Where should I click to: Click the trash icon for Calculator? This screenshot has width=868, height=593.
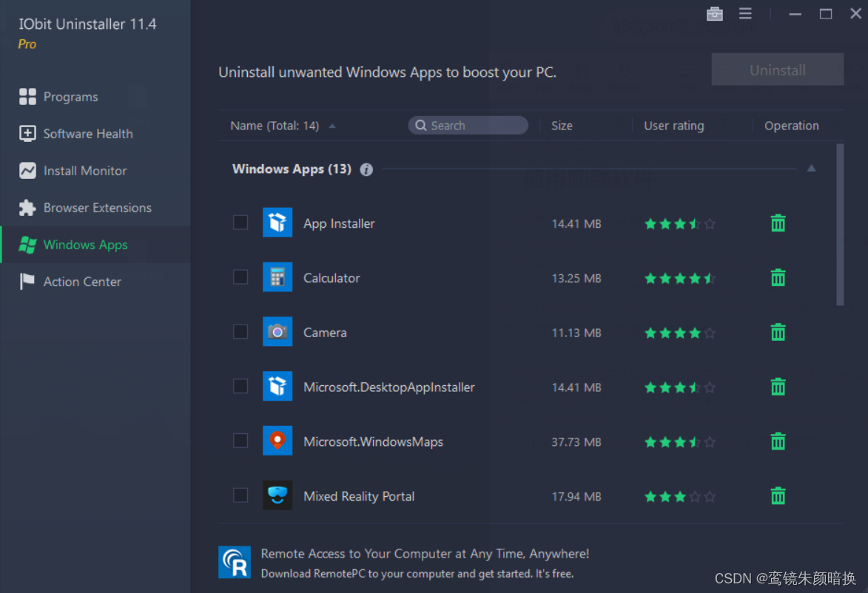click(778, 278)
